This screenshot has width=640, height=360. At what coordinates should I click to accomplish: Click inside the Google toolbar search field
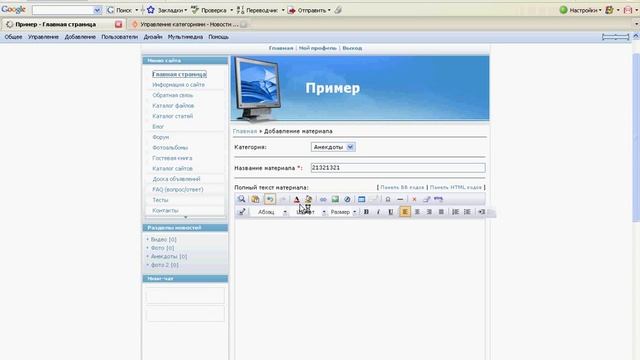coord(62,10)
